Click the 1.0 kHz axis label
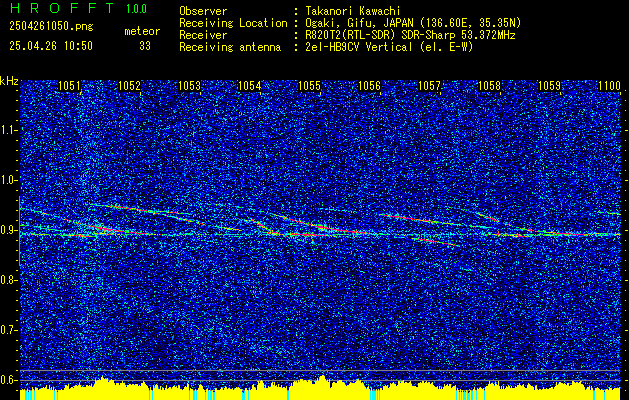This screenshot has width=629, height=400. pyautogui.click(x=8, y=180)
